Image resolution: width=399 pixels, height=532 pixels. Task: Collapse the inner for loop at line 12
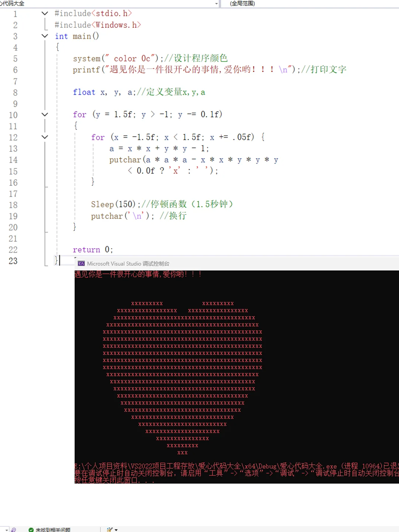click(45, 137)
